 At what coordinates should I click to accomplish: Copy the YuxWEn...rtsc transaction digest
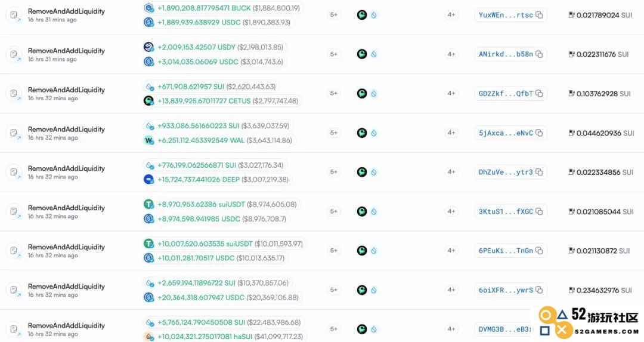(x=539, y=15)
